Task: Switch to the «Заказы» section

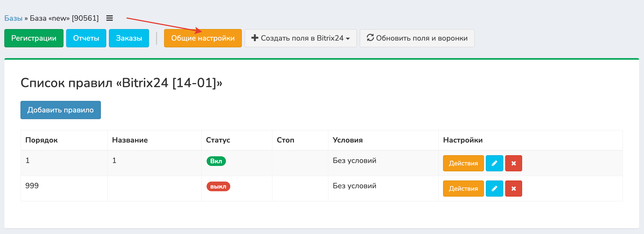Action: click(129, 38)
